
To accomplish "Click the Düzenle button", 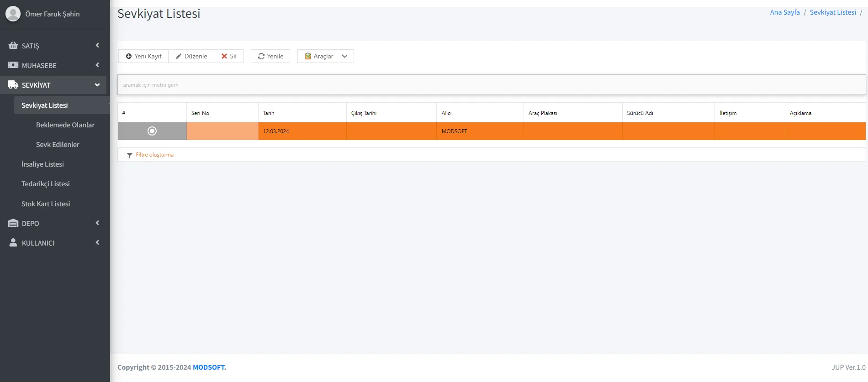I will 191,56.
